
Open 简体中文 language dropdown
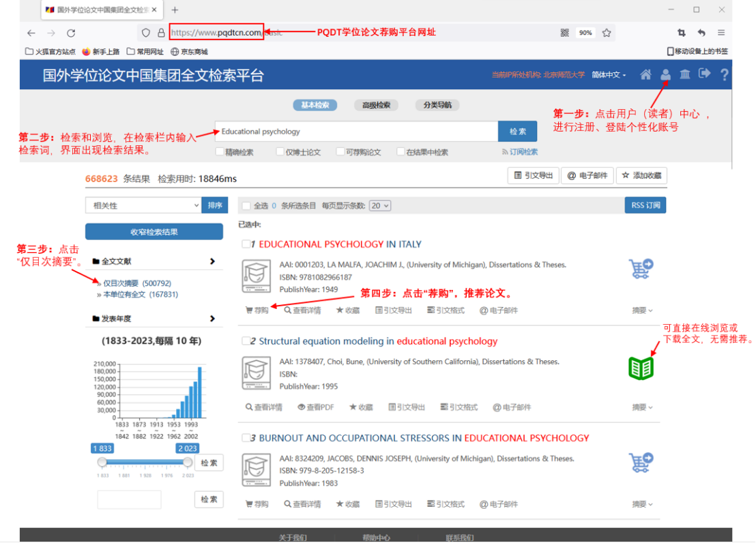point(609,75)
